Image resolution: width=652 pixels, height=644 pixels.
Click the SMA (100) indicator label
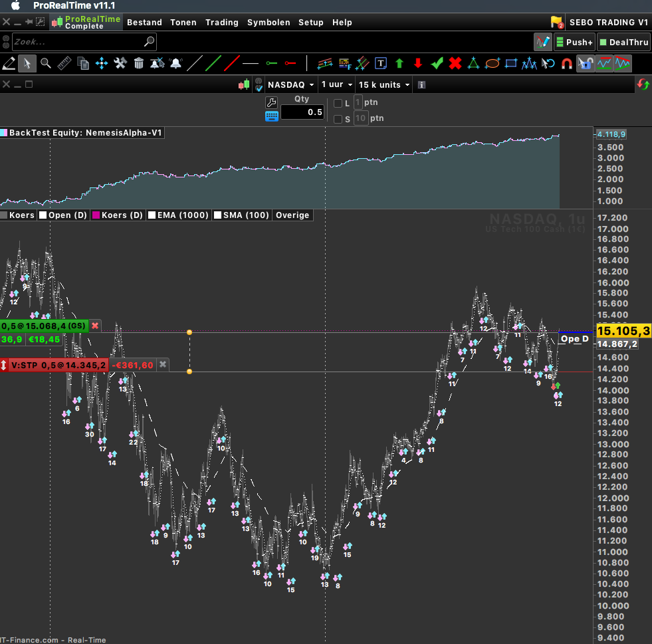point(246,215)
